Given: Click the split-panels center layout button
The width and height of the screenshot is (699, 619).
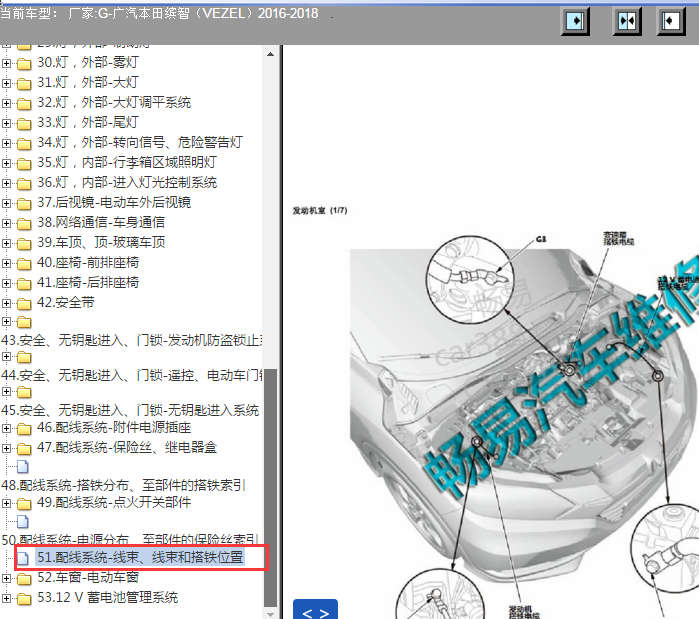Looking at the screenshot, I should 627,21.
